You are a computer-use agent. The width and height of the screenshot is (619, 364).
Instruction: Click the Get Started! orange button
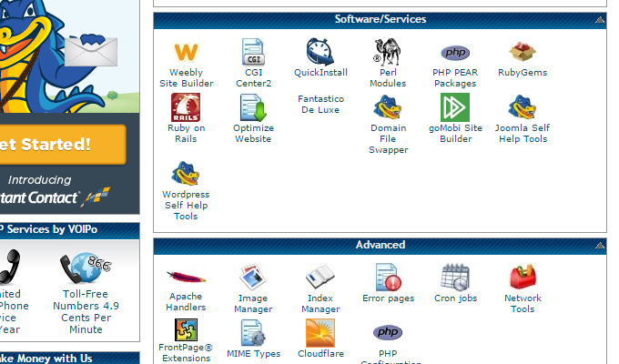click(63, 145)
